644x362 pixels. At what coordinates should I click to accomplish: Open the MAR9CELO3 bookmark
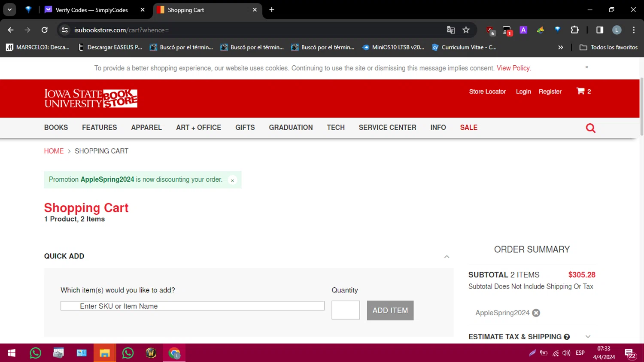click(38, 47)
